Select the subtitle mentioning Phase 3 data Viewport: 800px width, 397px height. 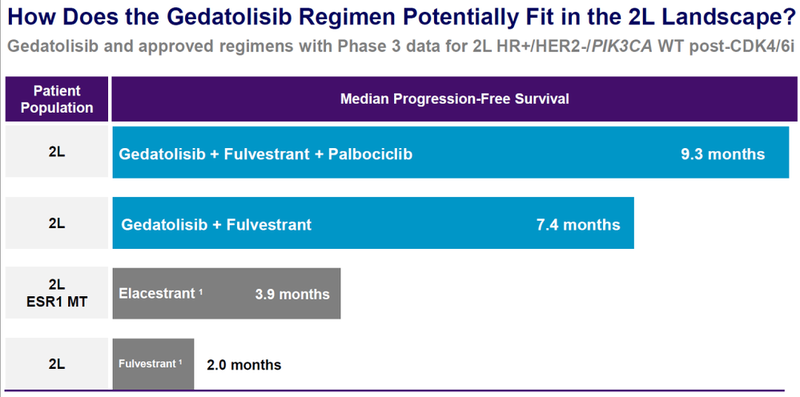[401, 46]
